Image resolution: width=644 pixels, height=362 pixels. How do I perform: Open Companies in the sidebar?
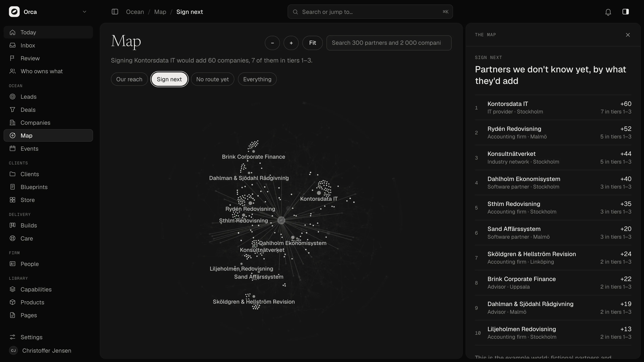click(x=48, y=123)
